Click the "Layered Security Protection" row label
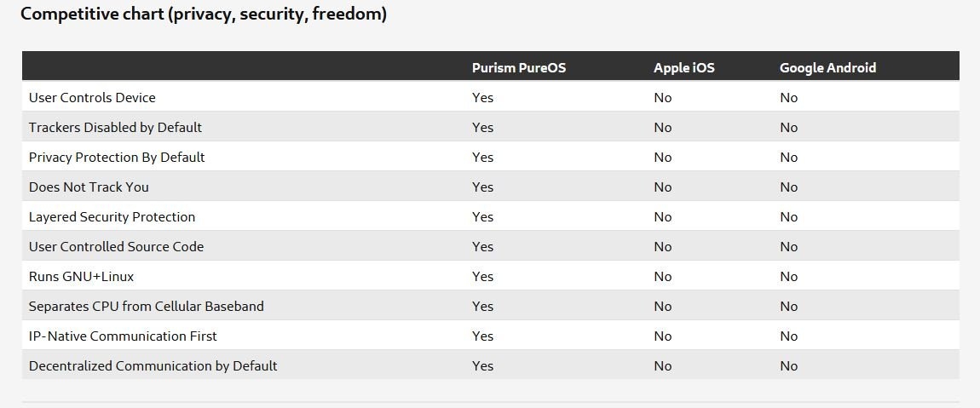Viewport: 980px width, 408px height. click(x=112, y=217)
